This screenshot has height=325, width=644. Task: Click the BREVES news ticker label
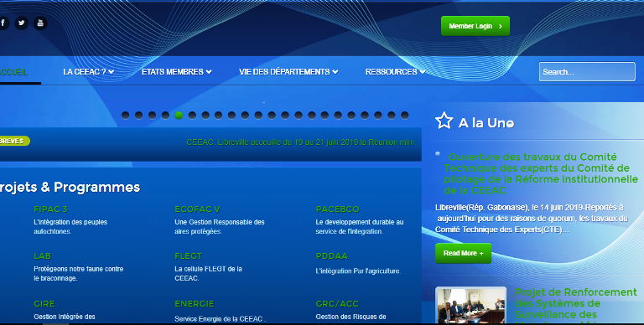(13, 141)
